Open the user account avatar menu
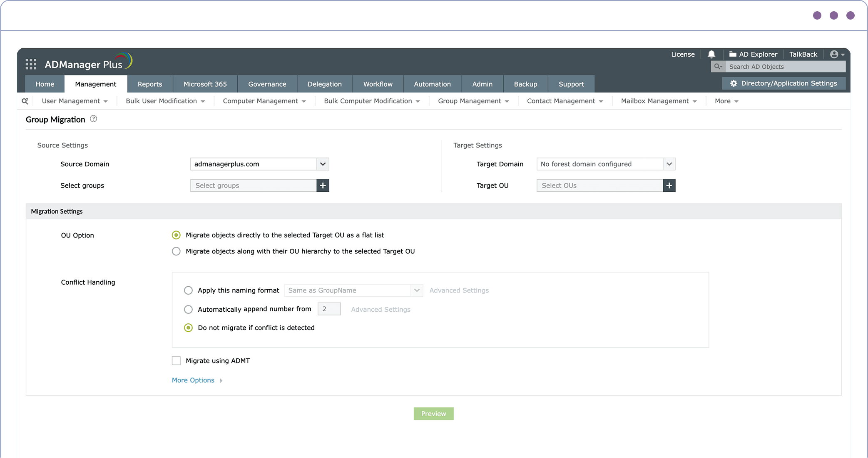This screenshot has width=868, height=458. tap(837, 54)
